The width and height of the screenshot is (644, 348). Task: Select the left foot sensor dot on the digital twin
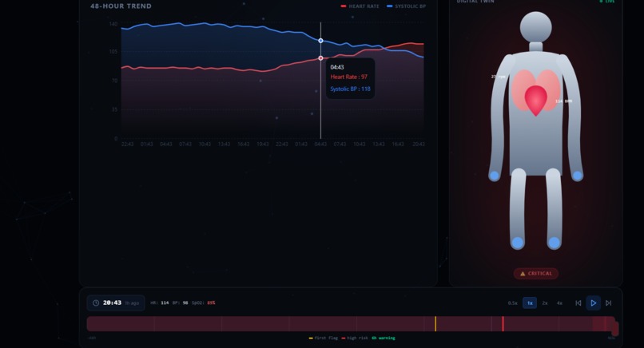tap(518, 243)
